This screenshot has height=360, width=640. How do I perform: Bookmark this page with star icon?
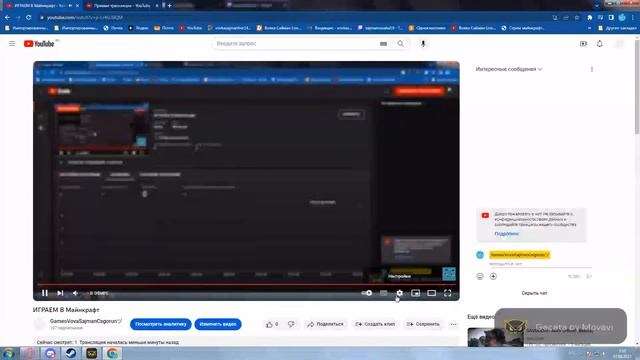tap(577, 18)
